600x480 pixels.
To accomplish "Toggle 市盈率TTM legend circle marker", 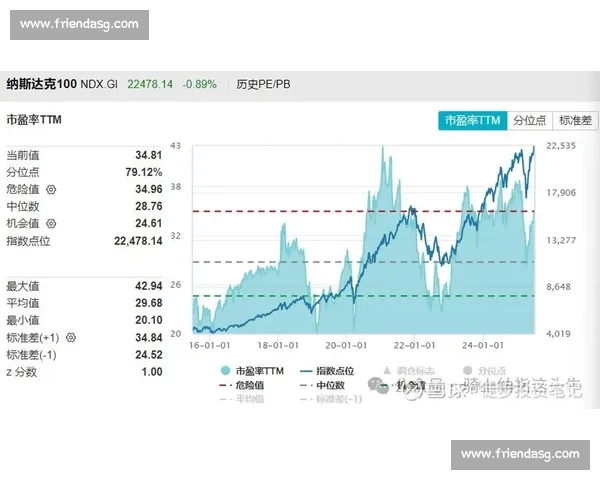I will pos(226,370).
